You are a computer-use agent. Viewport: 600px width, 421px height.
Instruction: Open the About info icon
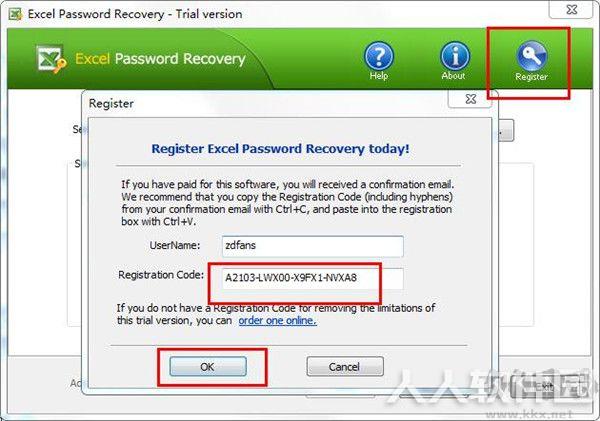(x=455, y=61)
